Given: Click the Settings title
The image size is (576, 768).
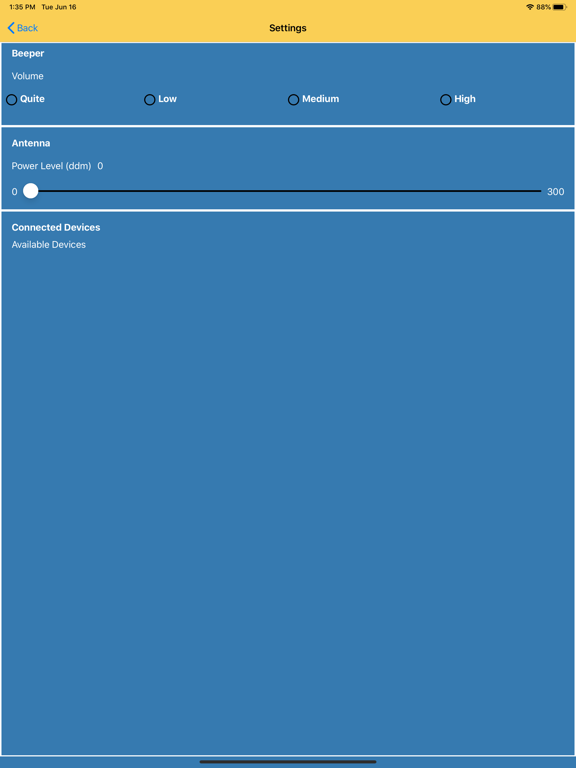Looking at the screenshot, I should coord(288,28).
